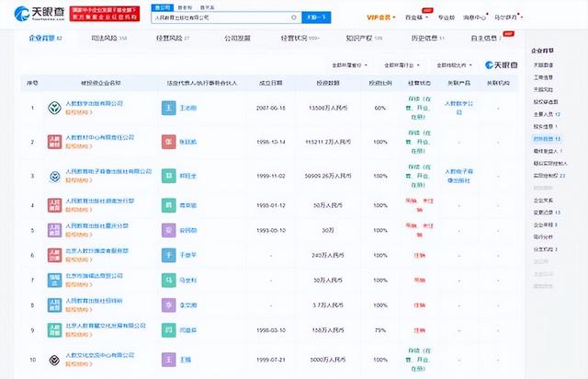Expand the 百宝箱 menu in the header
588x379 pixels.
[x=417, y=17]
